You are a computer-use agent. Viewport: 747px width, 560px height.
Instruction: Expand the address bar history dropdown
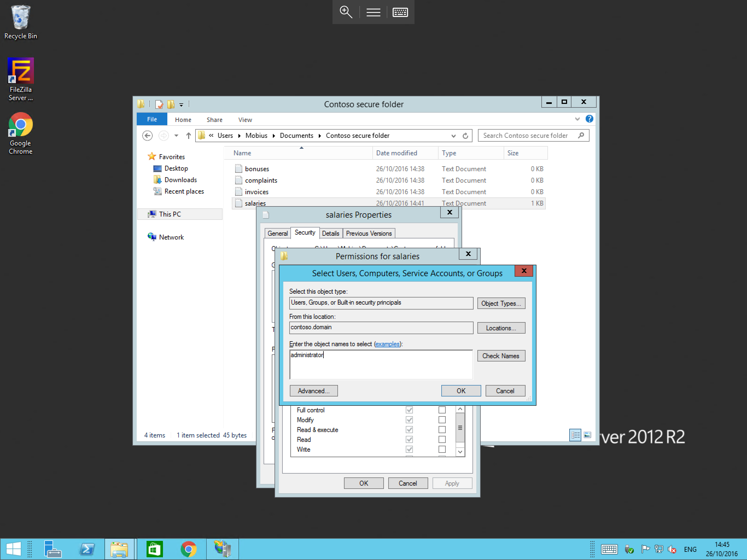(x=453, y=136)
